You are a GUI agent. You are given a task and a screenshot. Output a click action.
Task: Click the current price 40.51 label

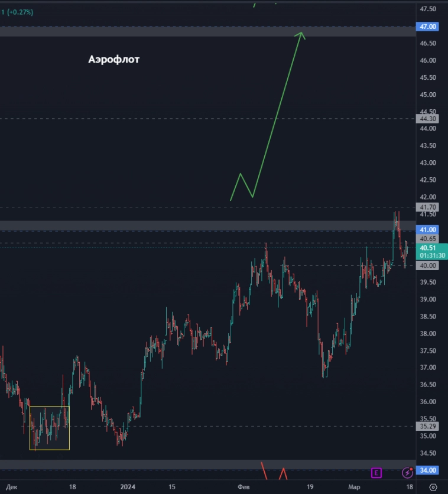(428, 248)
